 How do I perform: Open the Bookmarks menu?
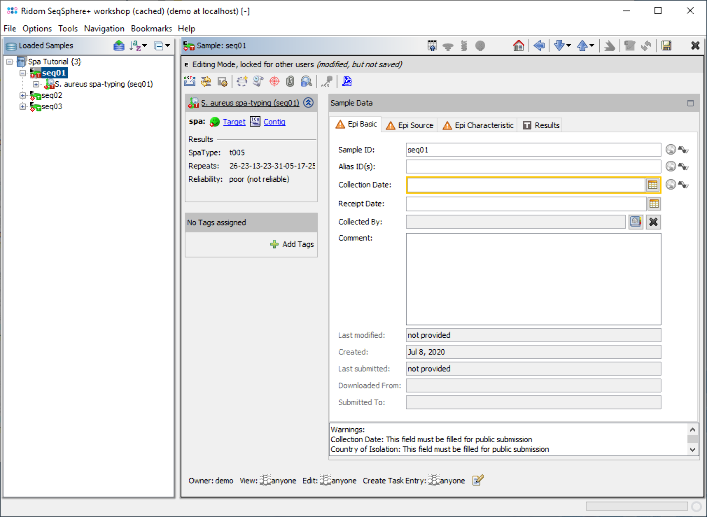point(151,29)
